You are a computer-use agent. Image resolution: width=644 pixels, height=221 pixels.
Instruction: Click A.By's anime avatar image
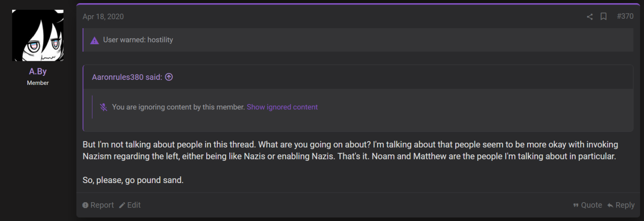pos(38,36)
